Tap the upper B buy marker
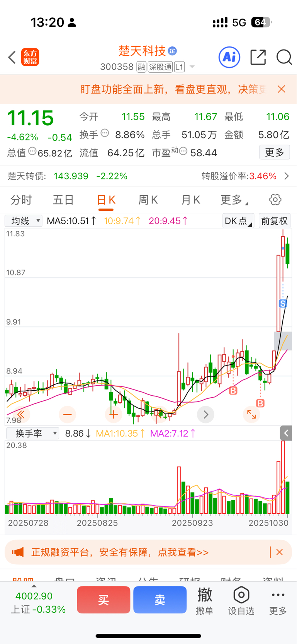 click(x=233, y=391)
